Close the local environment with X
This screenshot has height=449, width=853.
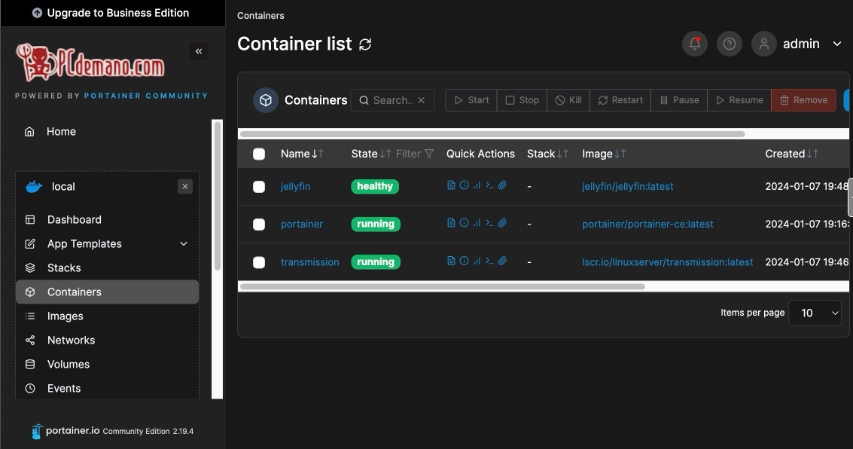click(185, 187)
